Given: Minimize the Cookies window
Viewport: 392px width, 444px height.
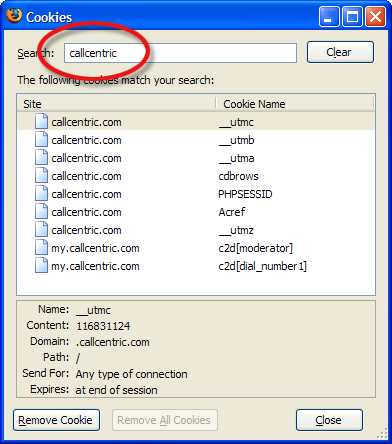Looking at the screenshot, I should 329,16.
